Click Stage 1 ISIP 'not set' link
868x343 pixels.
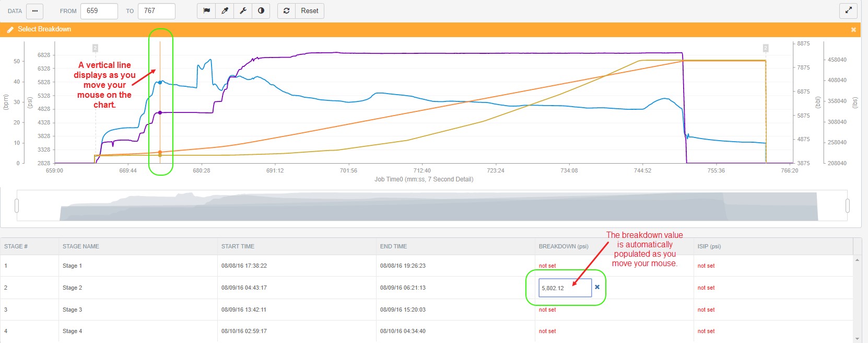pos(706,266)
